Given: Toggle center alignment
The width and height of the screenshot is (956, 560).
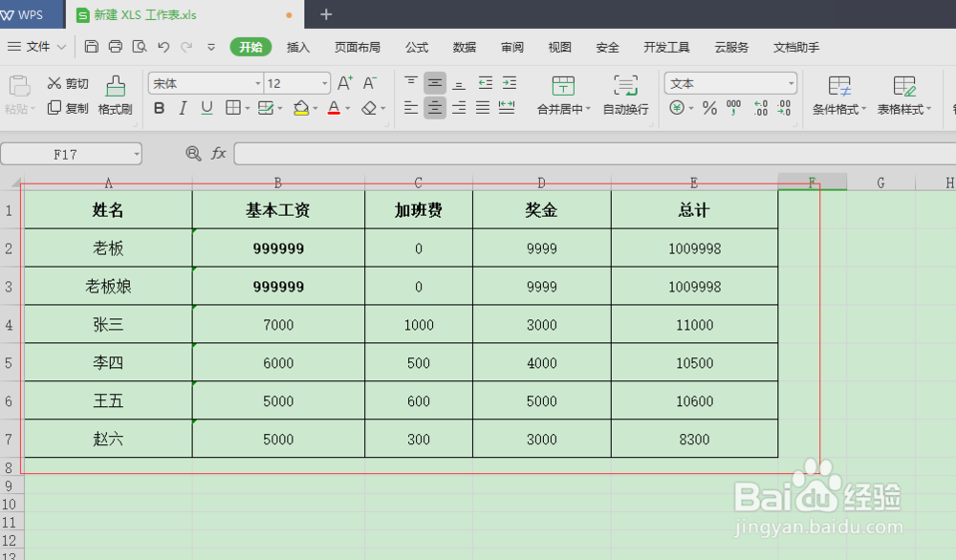Looking at the screenshot, I should click(x=434, y=108).
